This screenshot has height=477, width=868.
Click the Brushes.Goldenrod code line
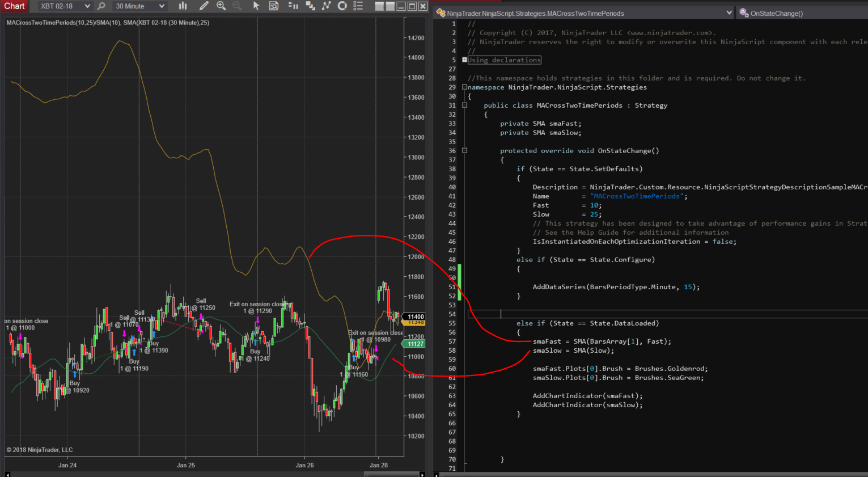pos(620,369)
